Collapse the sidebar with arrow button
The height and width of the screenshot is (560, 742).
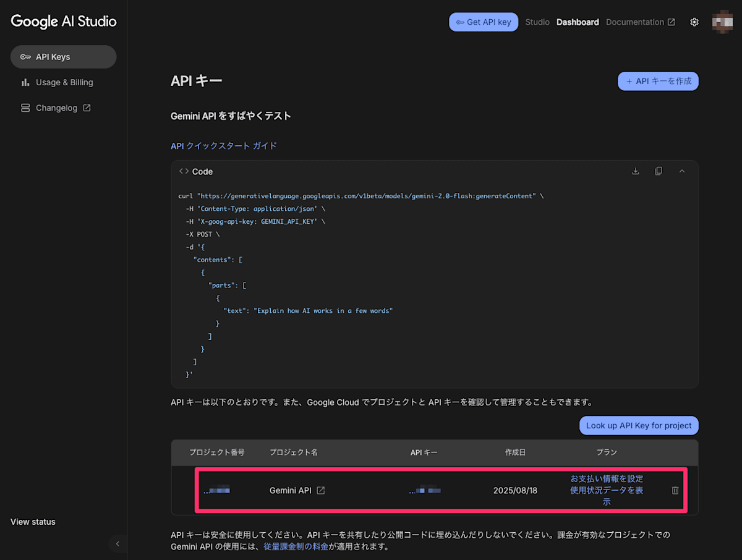[117, 544]
